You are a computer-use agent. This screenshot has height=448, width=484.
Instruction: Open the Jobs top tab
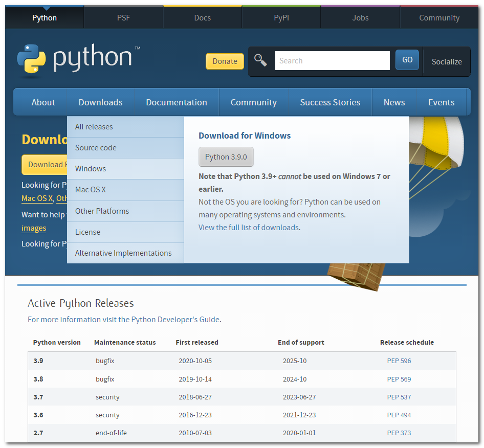[x=361, y=18]
